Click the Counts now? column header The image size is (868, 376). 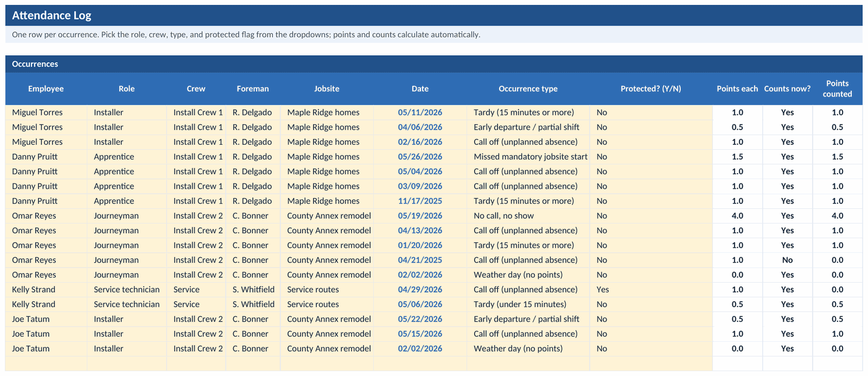pos(787,88)
